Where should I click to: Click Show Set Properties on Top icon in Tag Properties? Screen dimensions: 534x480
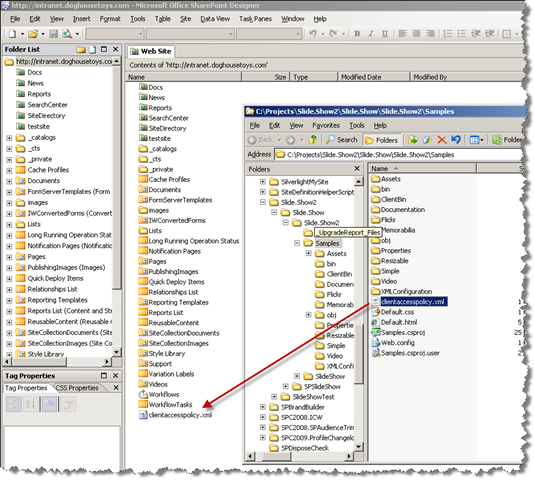pos(49,404)
